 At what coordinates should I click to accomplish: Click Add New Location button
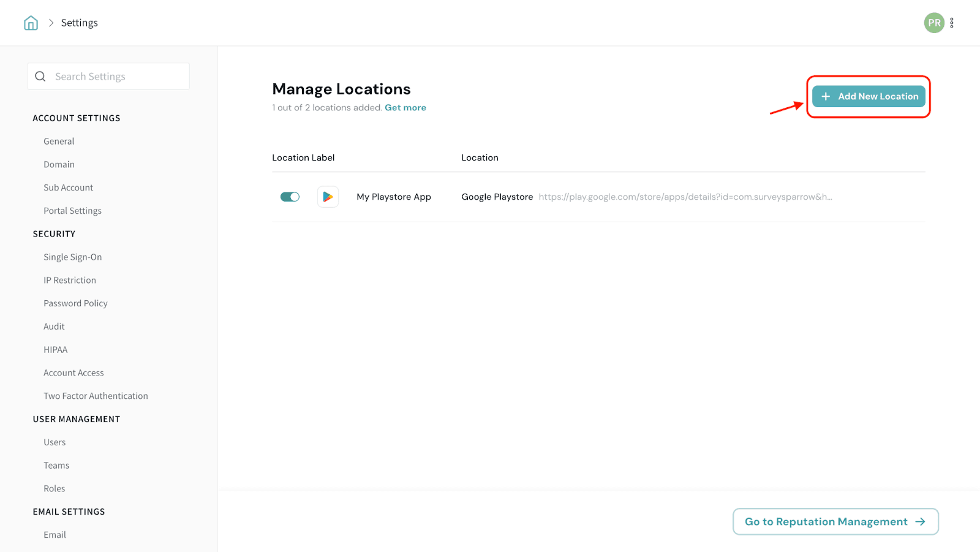[x=868, y=97]
